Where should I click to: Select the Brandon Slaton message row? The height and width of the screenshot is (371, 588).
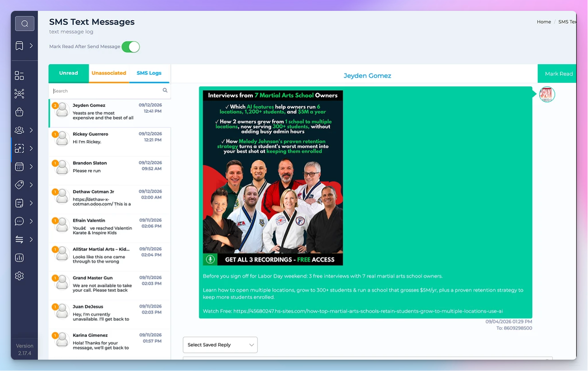point(109,171)
